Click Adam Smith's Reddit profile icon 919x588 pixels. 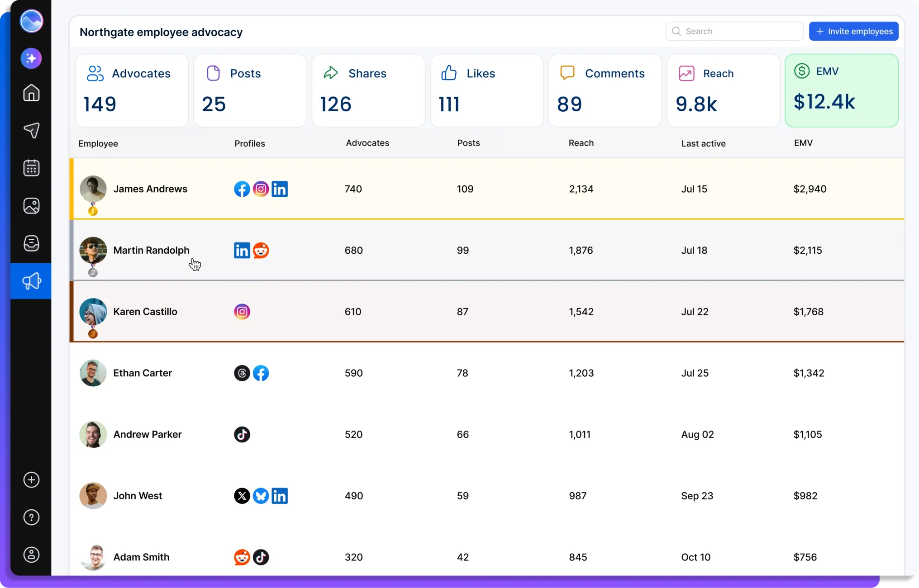tap(242, 557)
